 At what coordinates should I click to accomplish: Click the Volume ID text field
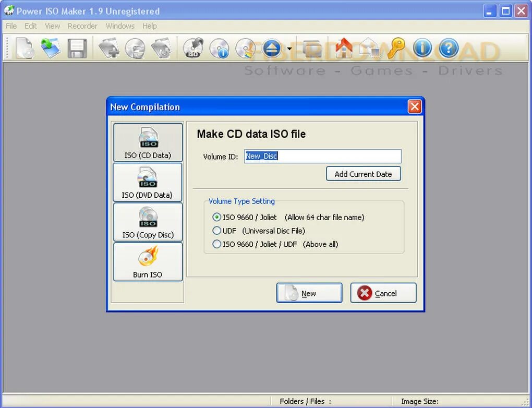(x=323, y=156)
